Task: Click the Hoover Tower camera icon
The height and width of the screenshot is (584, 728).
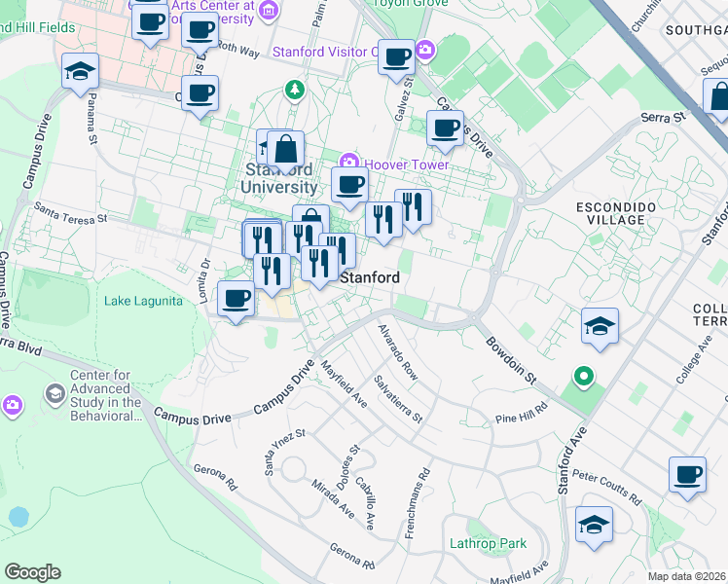Action: tap(348, 162)
